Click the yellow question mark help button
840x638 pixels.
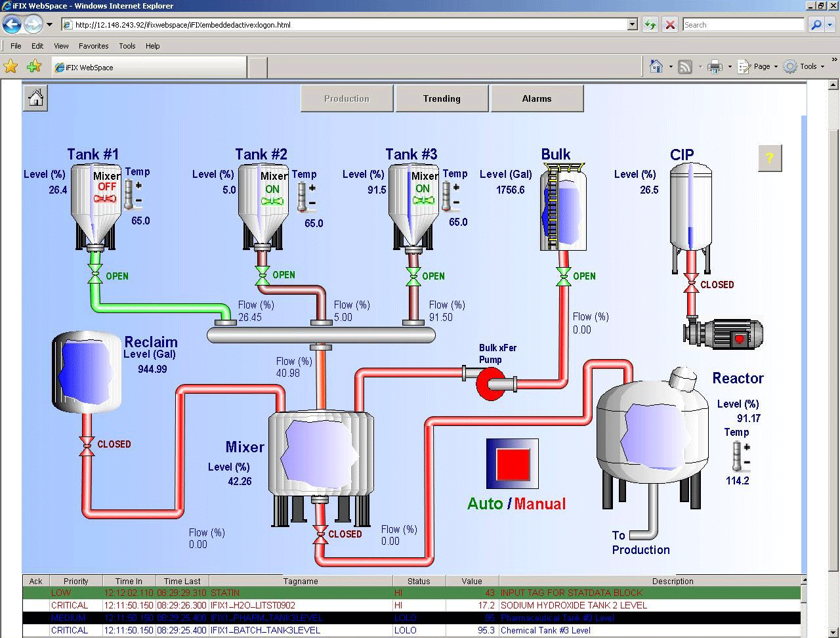[x=769, y=158]
